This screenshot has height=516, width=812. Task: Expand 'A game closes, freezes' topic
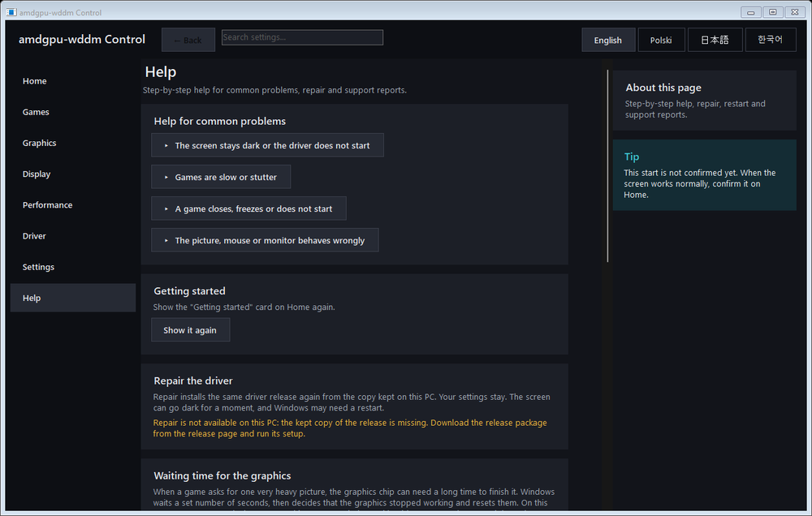(x=248, y=209)
